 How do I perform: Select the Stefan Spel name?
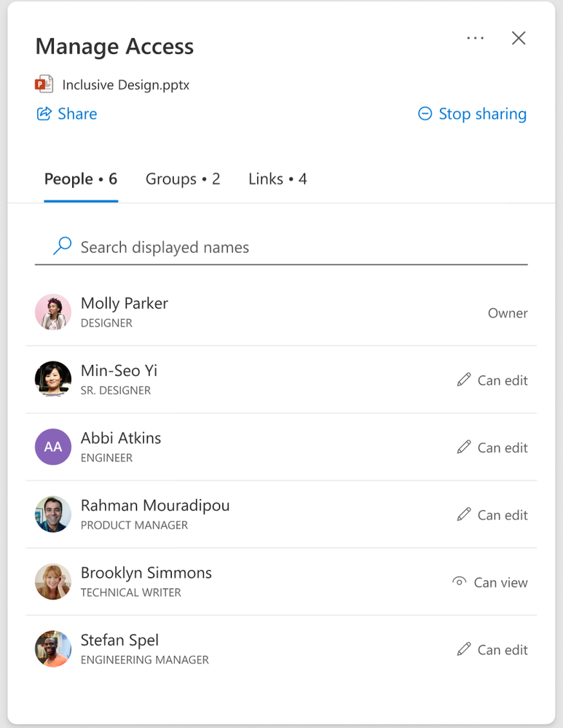119,641
